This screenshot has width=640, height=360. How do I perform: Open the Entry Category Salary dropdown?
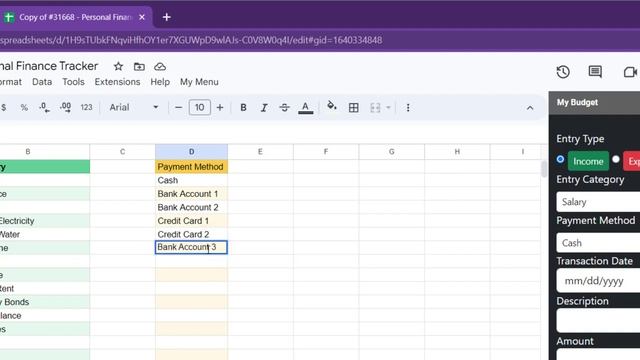(598, 202)
